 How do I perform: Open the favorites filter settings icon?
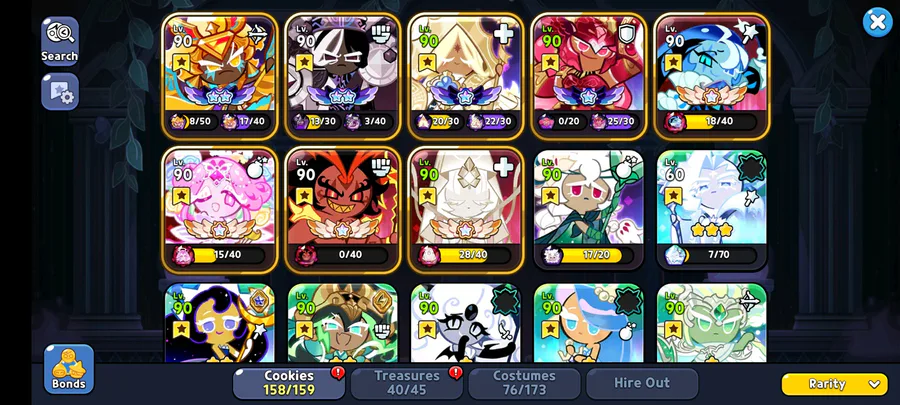coord(60,92)
